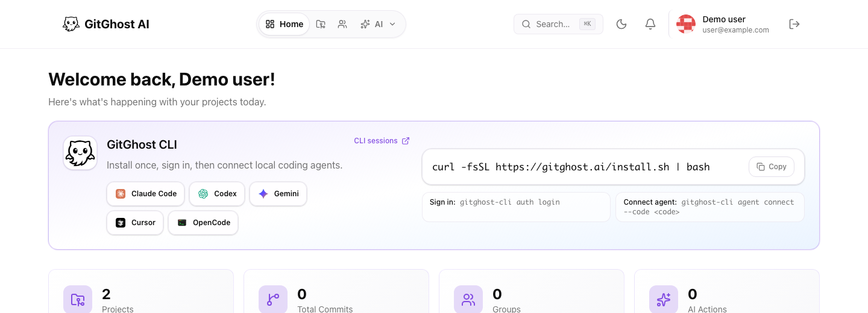
Task: Expand the AI navigation dropdown
Action: pos(379,24)
